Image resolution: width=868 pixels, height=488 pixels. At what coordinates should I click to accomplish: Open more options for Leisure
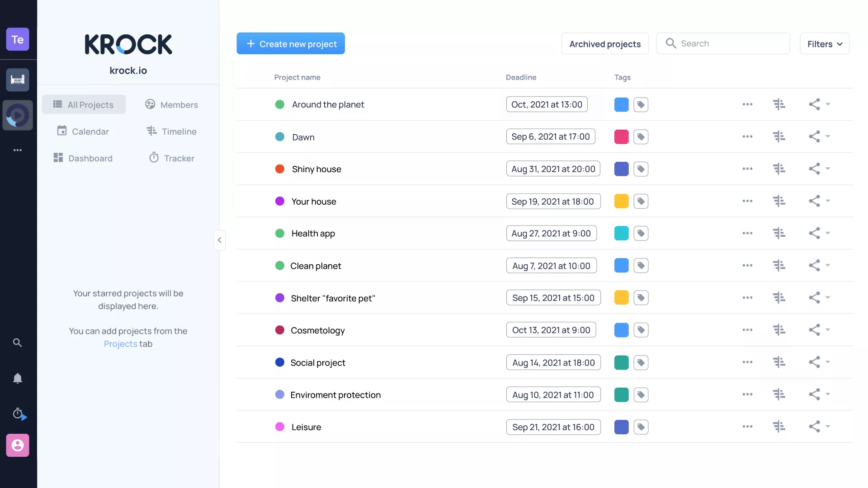tap(747, 427)
